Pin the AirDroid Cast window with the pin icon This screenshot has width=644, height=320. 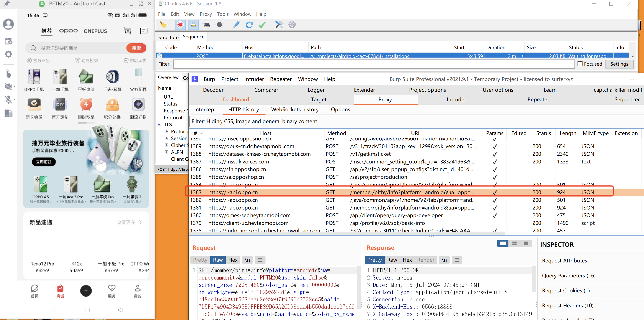(7, 3)
